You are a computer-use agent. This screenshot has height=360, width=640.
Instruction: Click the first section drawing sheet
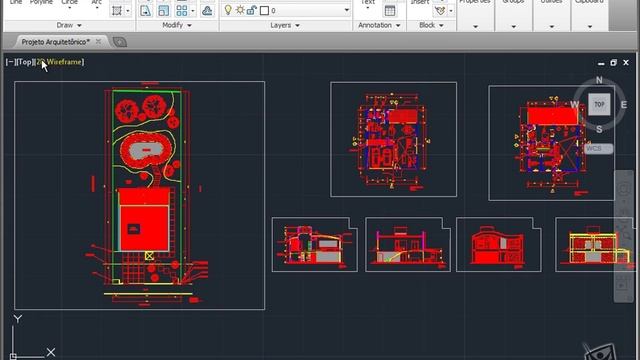[315, 244]
